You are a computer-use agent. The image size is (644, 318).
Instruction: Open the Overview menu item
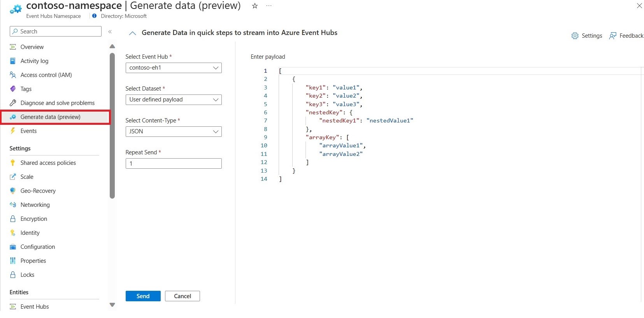32,47
